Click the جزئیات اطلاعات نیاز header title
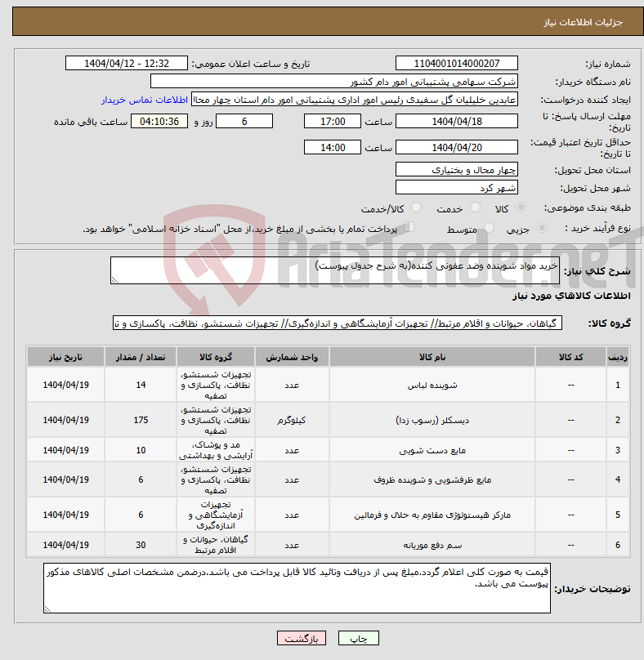Screen dimensions: 644x660 (583, 22)
